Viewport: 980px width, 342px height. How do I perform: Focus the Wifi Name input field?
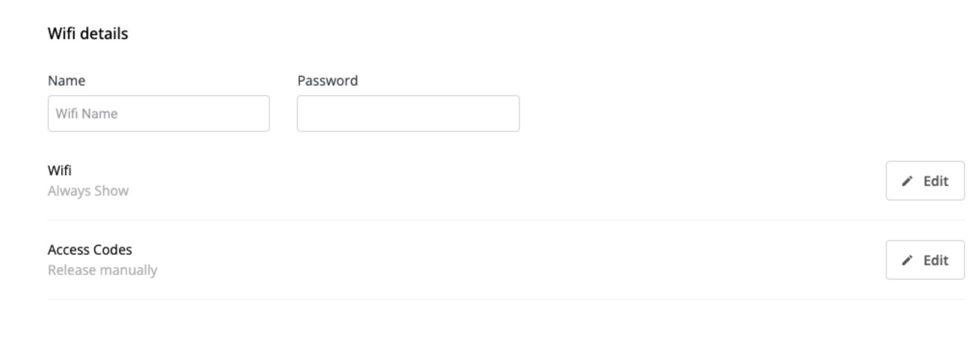pyautogui.click(x=158, y=114)
